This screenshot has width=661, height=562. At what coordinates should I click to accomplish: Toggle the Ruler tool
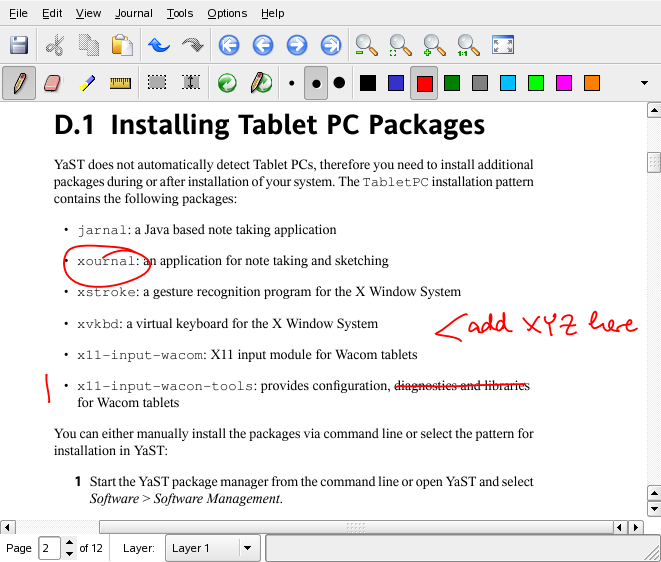(x=121, y=83)
